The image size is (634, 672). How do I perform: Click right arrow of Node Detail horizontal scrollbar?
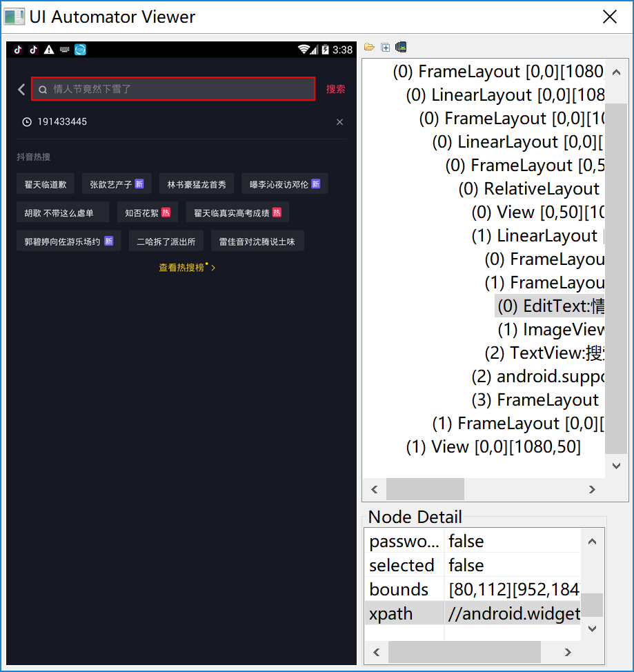(568, 652)
